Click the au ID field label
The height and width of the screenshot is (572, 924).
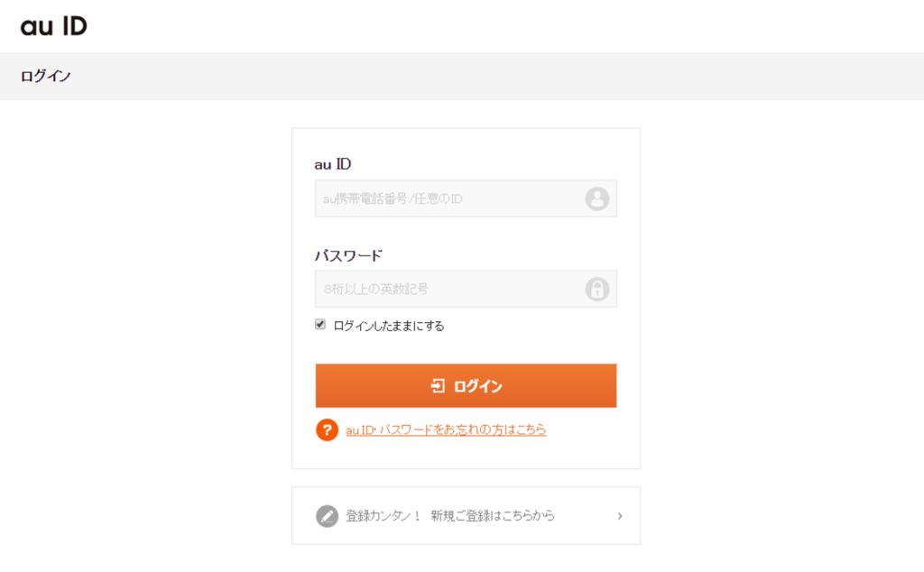click(333, 164)
